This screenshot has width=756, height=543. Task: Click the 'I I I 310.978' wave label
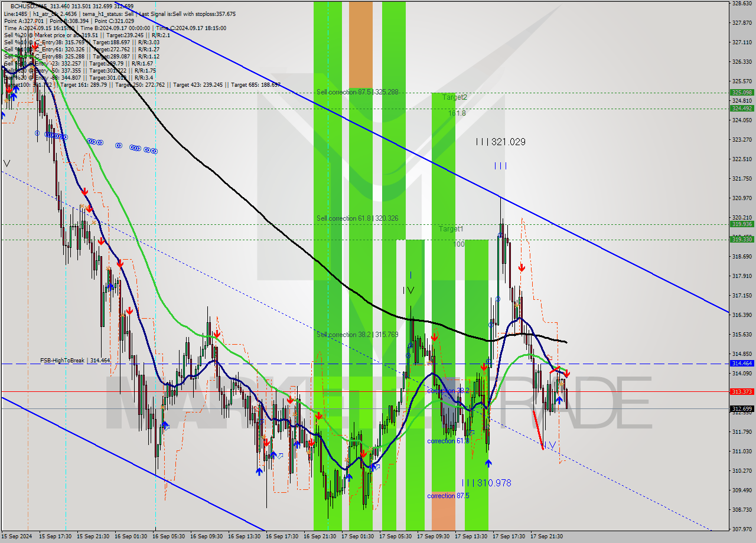click(x=487, y=483)
